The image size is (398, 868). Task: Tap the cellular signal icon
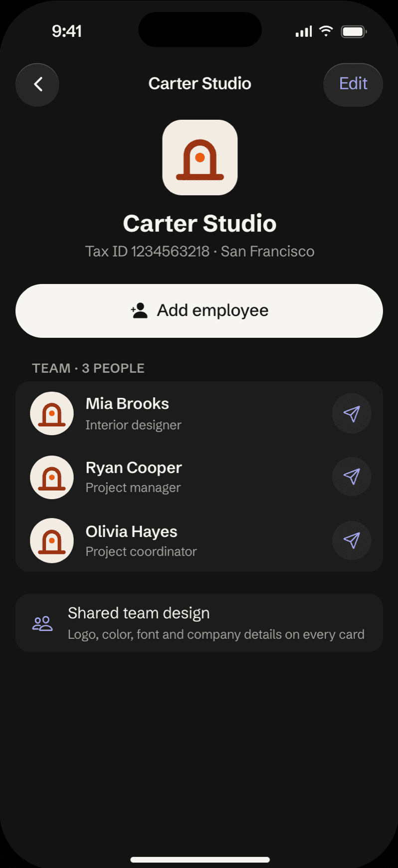pyautogui.click(x=304, y=31)
